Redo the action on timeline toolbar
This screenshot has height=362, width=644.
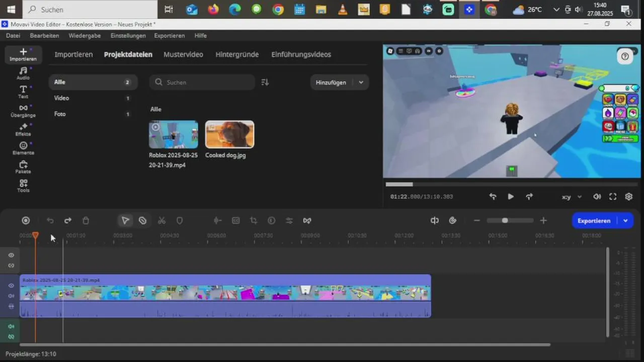tap(67, 220)
